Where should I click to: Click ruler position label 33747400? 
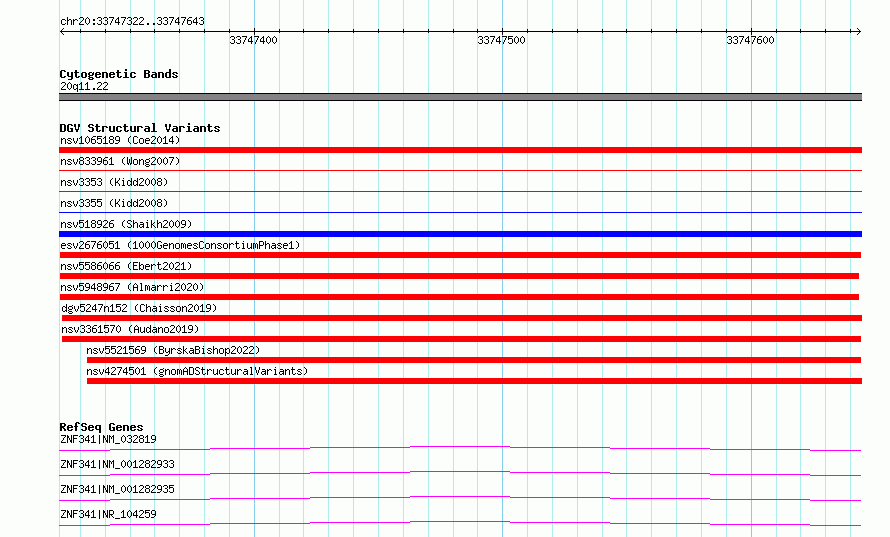click(253, 40)
